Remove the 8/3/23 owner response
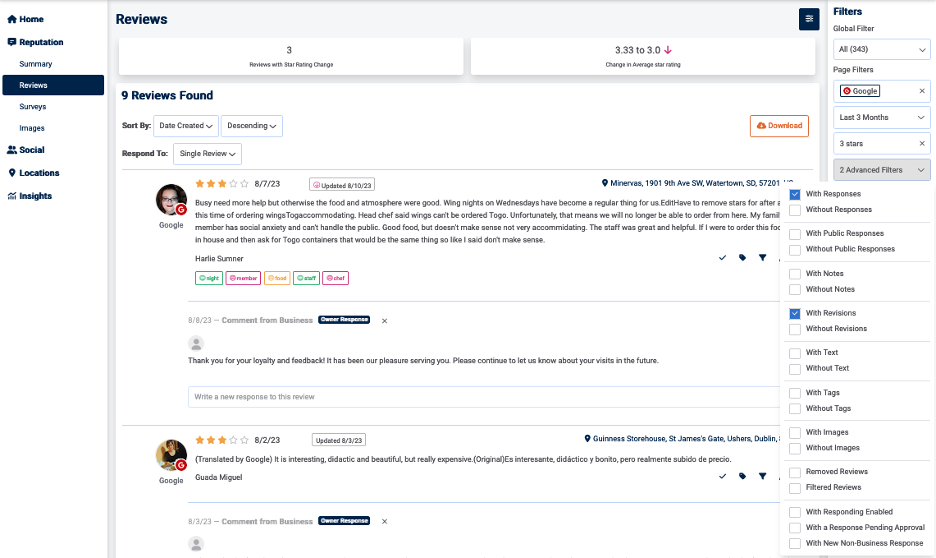936x558 pixels. tap(384, 521)
